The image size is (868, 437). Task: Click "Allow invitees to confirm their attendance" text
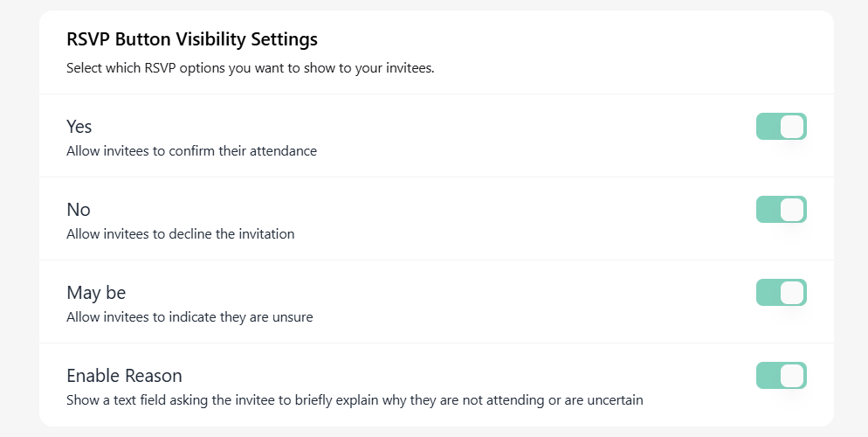tap(191, 150)
